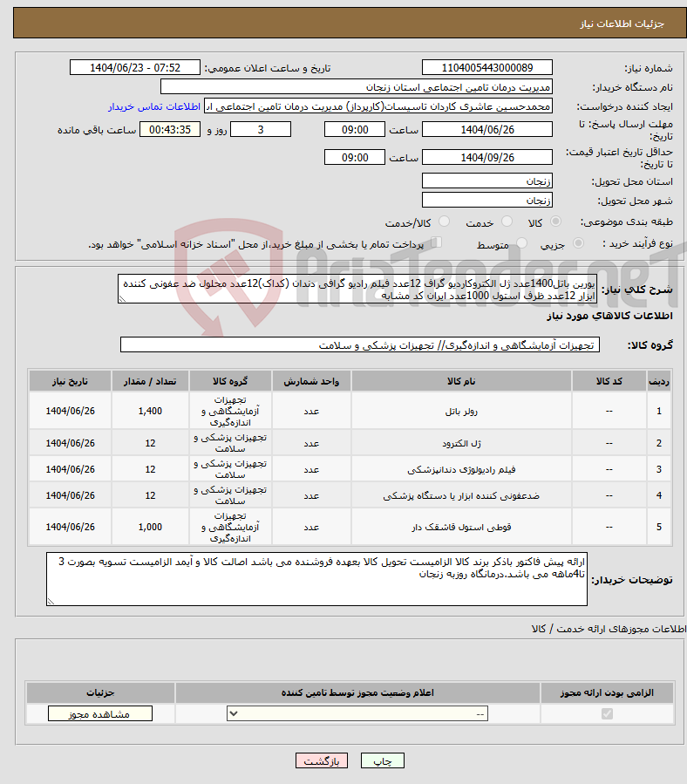The width and height of the screenshot is (687, 784).
Task: Click the الزامی بودن ارائه مجوز header
Action: (x=607, y=692)
